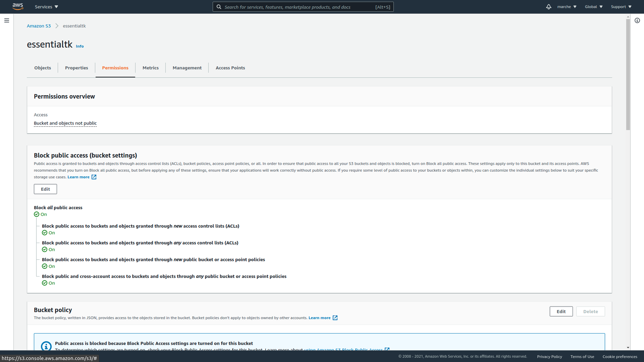Open the Management tab
This screenshot has width=644, height=362.
(x=187, y=68)
